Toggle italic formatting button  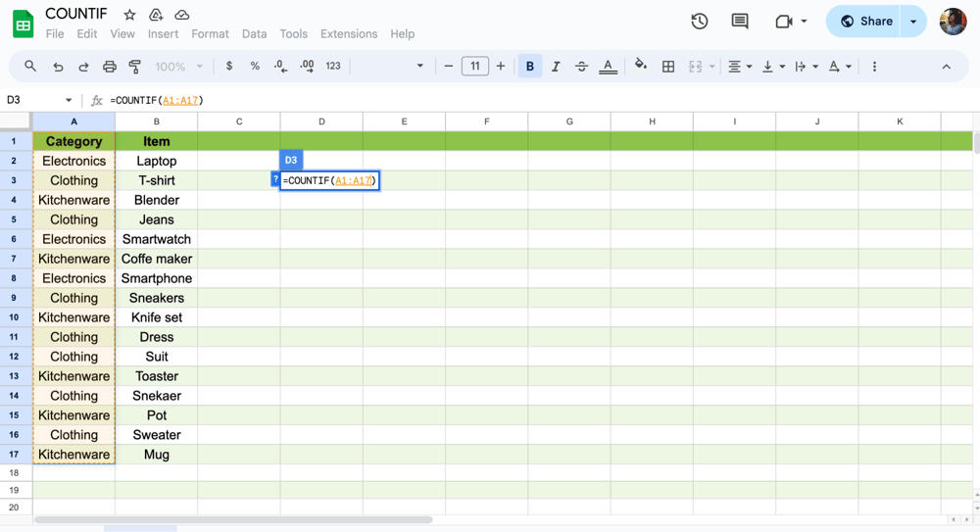(556, 67)
